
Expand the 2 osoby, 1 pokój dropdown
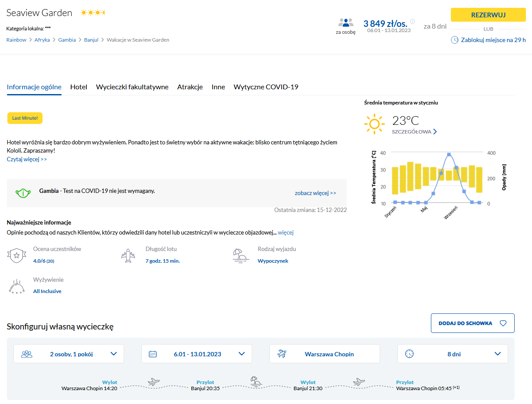tap(114, 354)
